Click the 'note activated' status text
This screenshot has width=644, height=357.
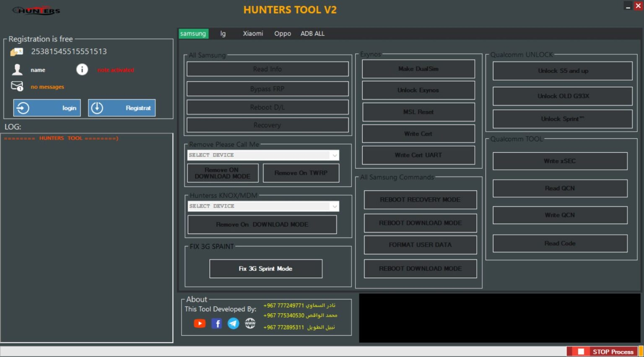[116, 70]
